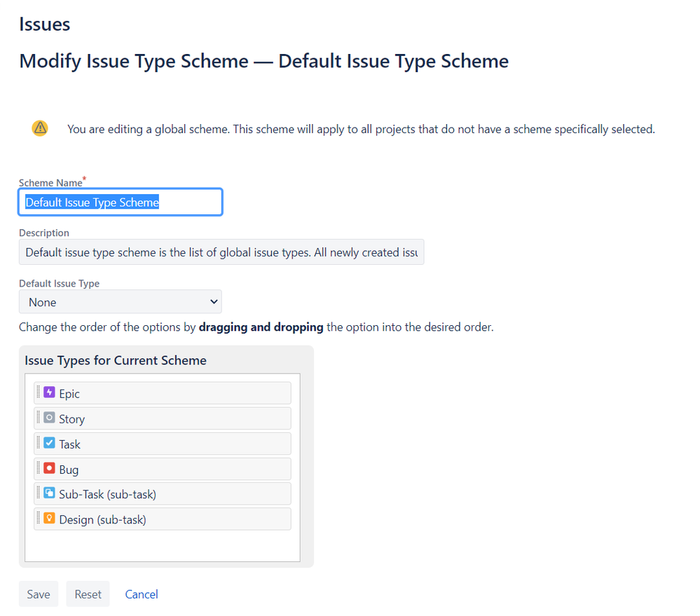The height and width of the screenshot is (616, 700).
Task: Click the blue Task checkmark icon
Action: pos(49,443)
